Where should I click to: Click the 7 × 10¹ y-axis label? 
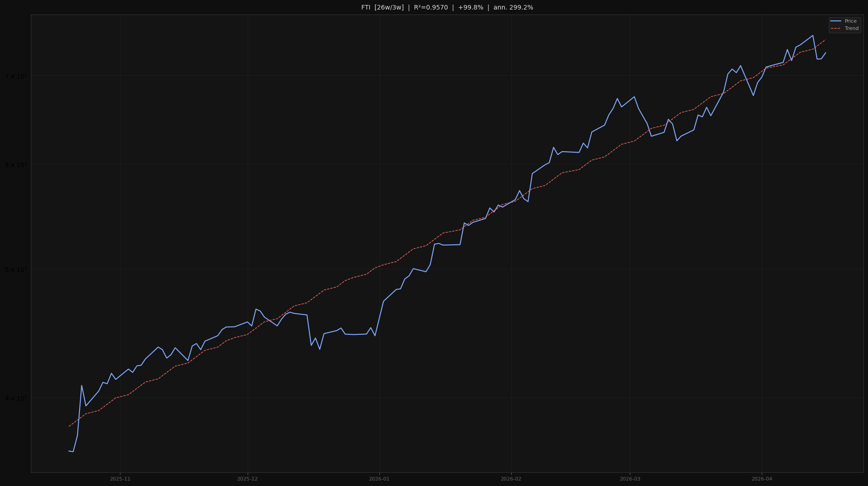point(17,75)
